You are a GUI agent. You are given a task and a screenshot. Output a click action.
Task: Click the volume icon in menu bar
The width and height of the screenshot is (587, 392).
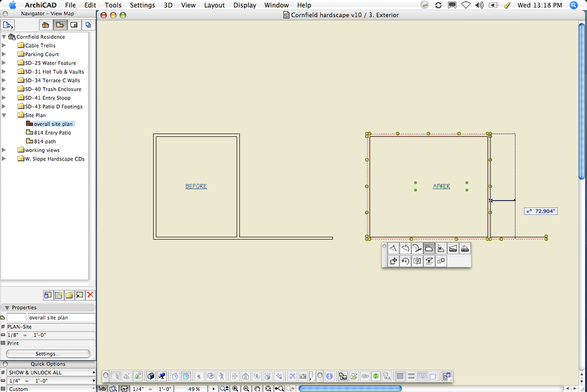[x=479, y=5]
